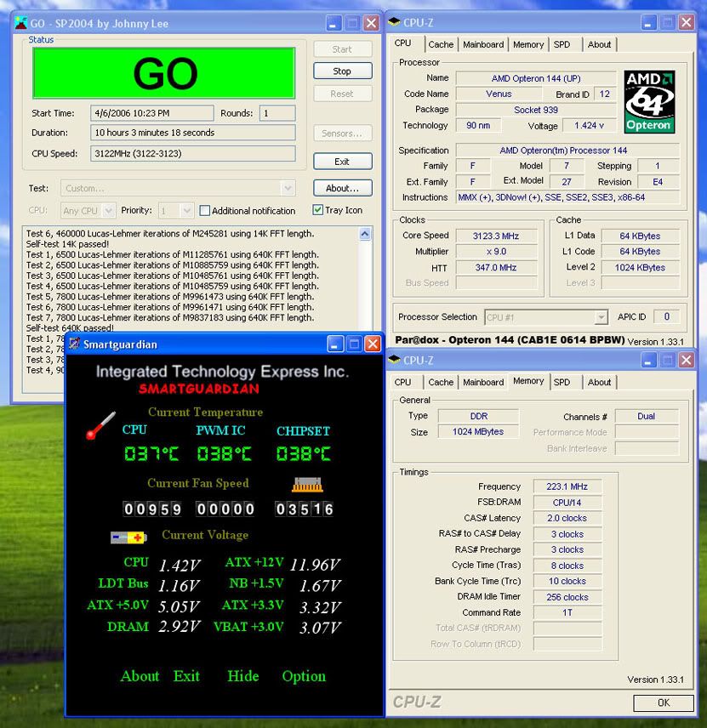707x728 pixels.
Task: Minimize the lower CPU-Z memory window
Action: 649,360
